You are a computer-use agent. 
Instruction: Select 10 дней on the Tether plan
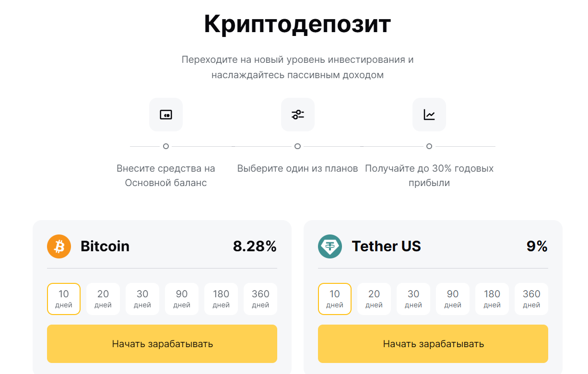(x=334, y=298)
